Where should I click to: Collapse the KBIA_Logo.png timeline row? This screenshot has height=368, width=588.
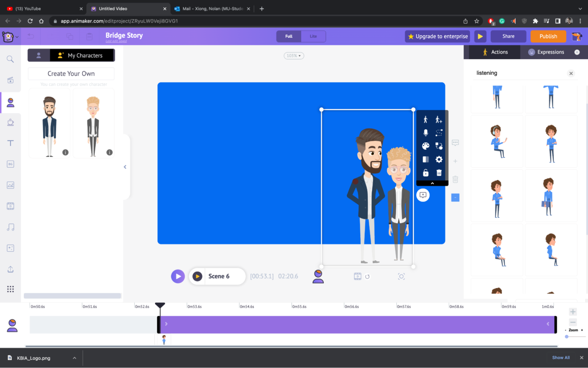click(x=74, y=358)
